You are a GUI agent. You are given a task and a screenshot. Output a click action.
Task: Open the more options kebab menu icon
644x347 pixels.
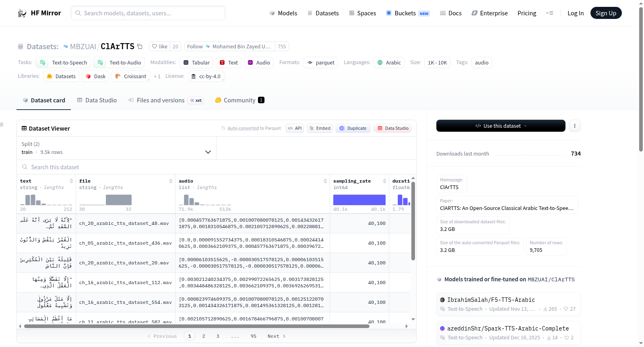click(x=574, y=126)
